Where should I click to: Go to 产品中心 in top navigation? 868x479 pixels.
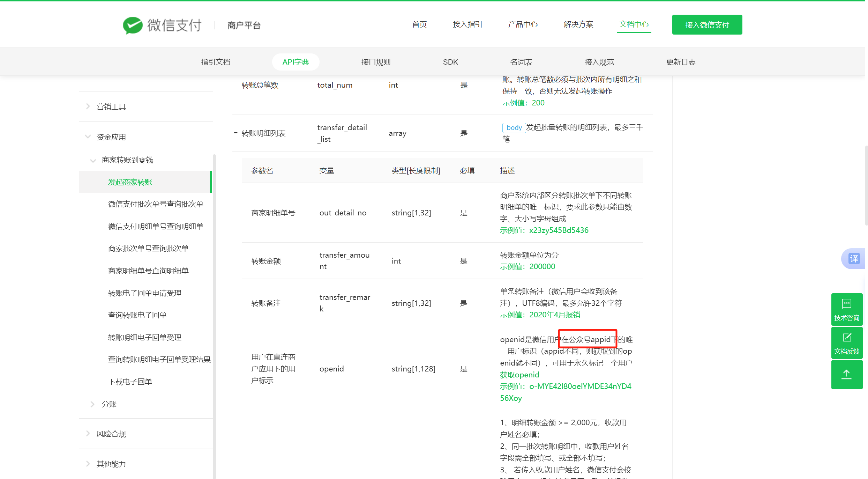[523, 24]
